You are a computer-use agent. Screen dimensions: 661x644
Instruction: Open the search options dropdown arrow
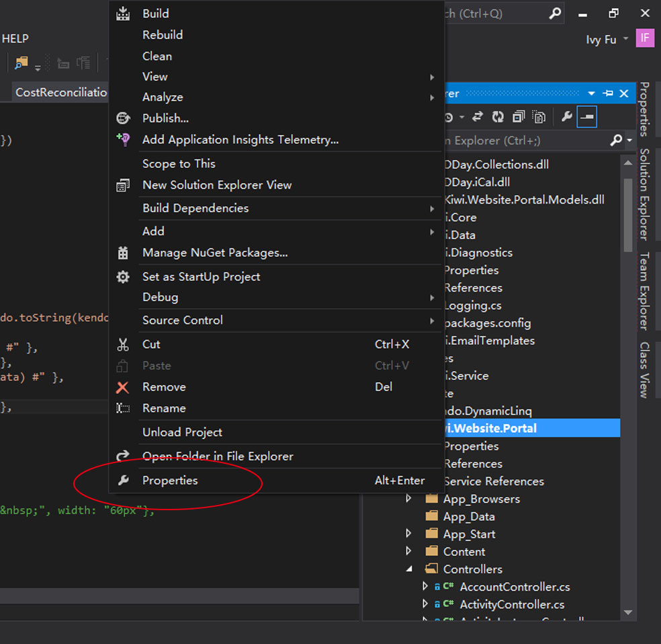point(630,140)
